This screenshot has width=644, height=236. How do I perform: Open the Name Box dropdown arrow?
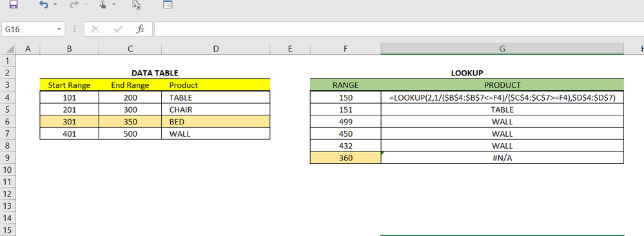59,29
